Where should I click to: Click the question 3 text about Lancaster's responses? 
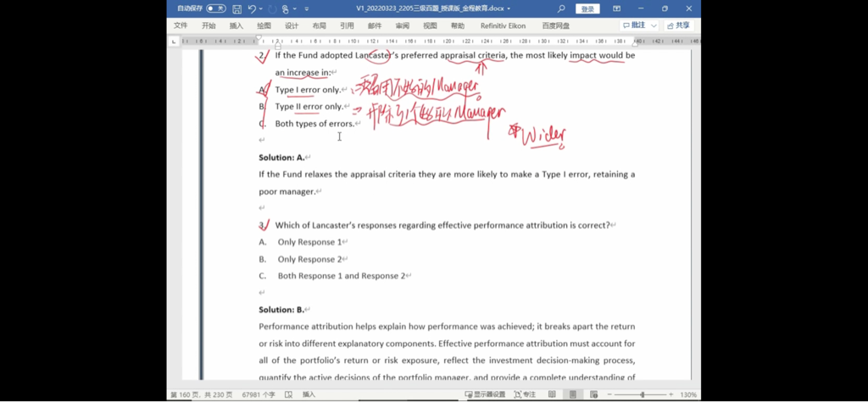pyautogui.click(x=442, y=226)
